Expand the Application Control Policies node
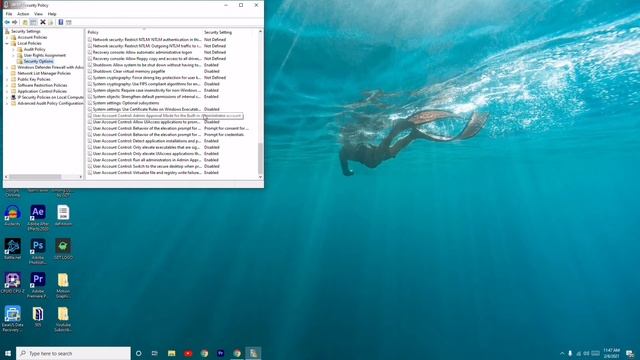Viewport: 640px width, 360px height. point(7,91)
